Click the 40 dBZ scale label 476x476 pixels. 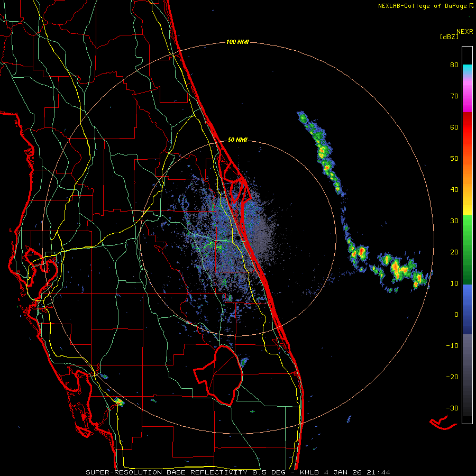(454, 190)
